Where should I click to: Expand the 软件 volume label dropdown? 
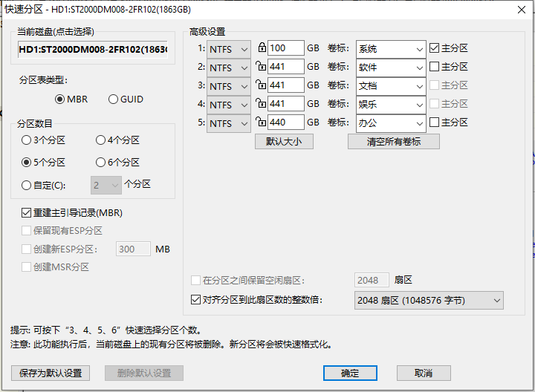coord(420,68)
